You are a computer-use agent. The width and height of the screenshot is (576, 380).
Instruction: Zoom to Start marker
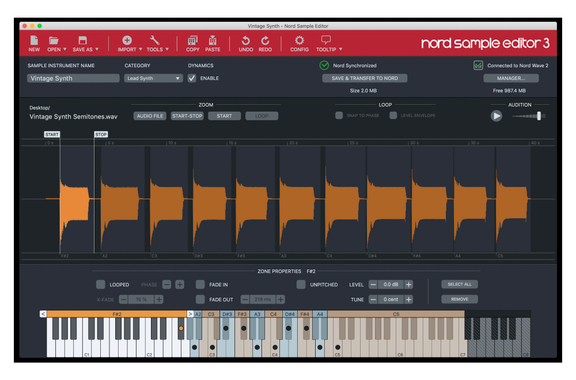(224, 116)
